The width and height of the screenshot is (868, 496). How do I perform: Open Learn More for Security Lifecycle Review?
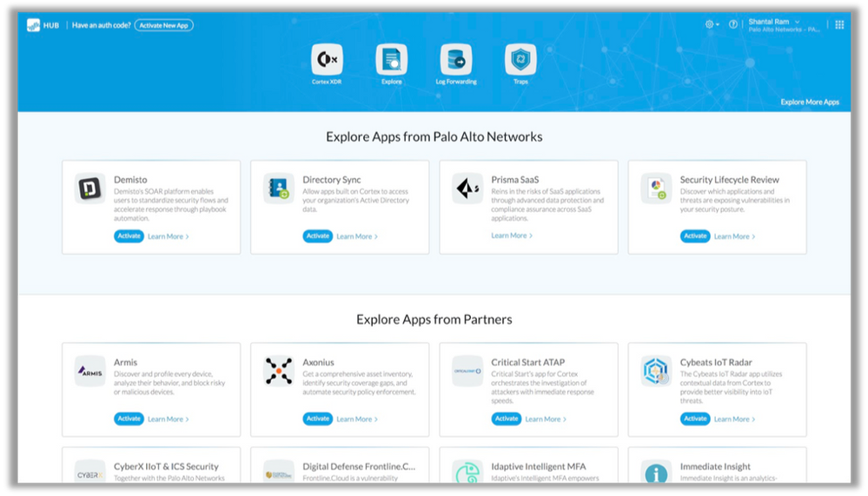click(734, 236)
